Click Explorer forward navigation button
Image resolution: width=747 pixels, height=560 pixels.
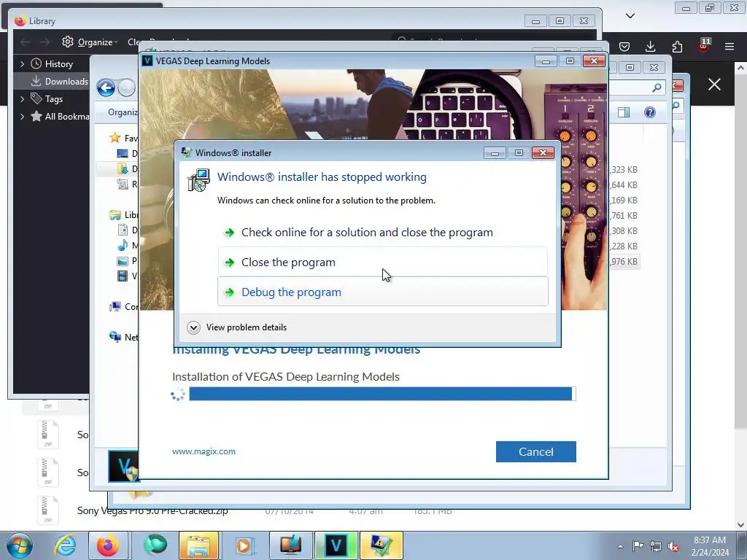pos(126,87)
